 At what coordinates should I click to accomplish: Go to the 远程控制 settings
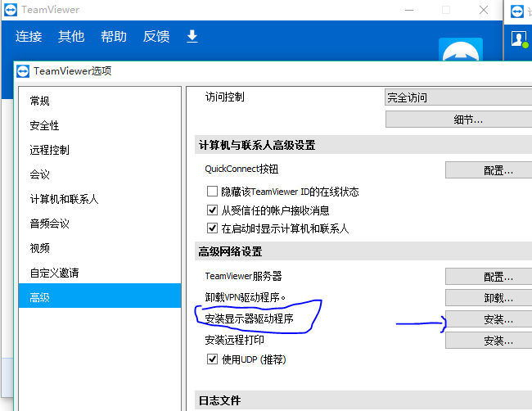click(100, 150)
